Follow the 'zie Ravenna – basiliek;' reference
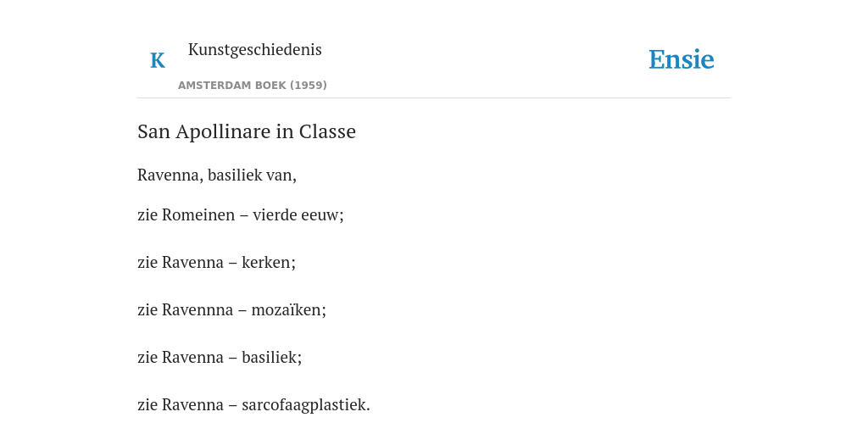The height and width of the screenshot is (434, 868). point(220,358)
